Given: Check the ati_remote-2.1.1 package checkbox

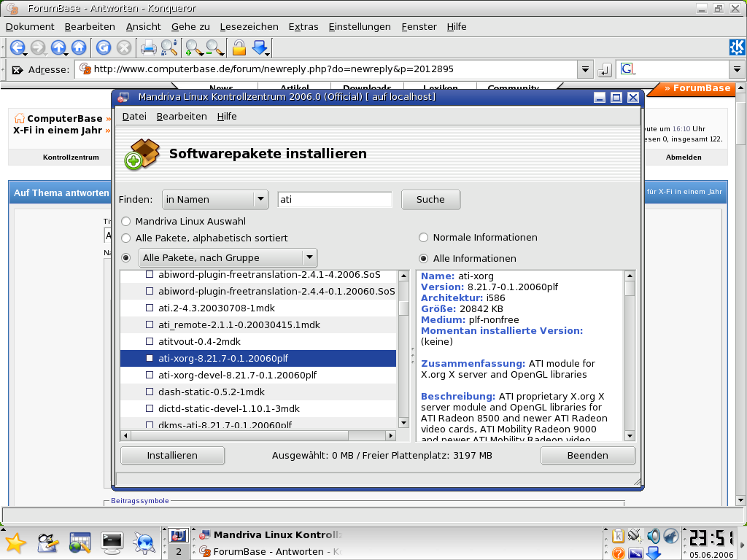Looking at the screenshot, I should click(150, 324).
